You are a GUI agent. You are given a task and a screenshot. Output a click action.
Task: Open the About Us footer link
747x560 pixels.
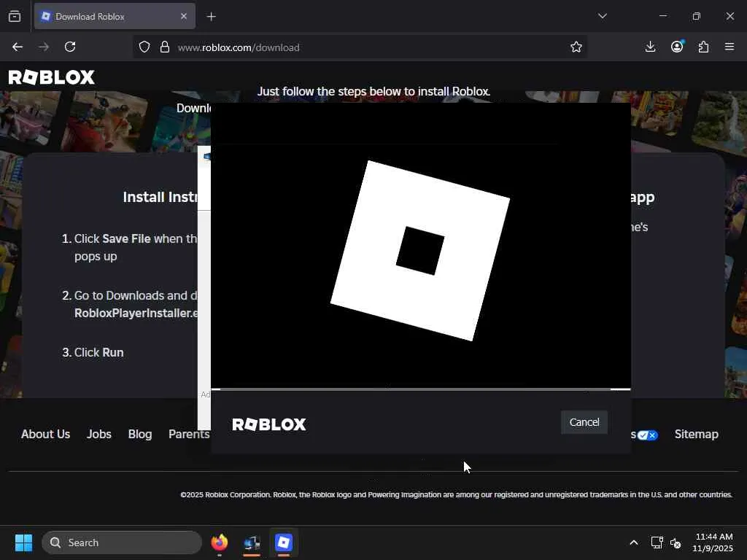tap(46, 435)
